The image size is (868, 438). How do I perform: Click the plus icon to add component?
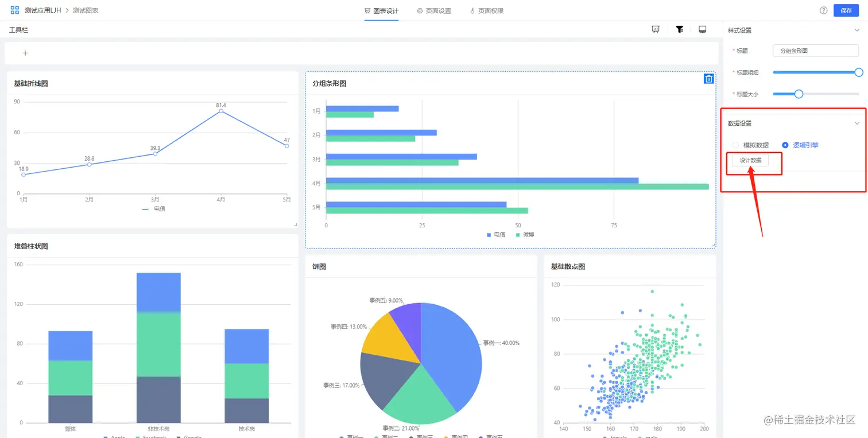point(25,53)
